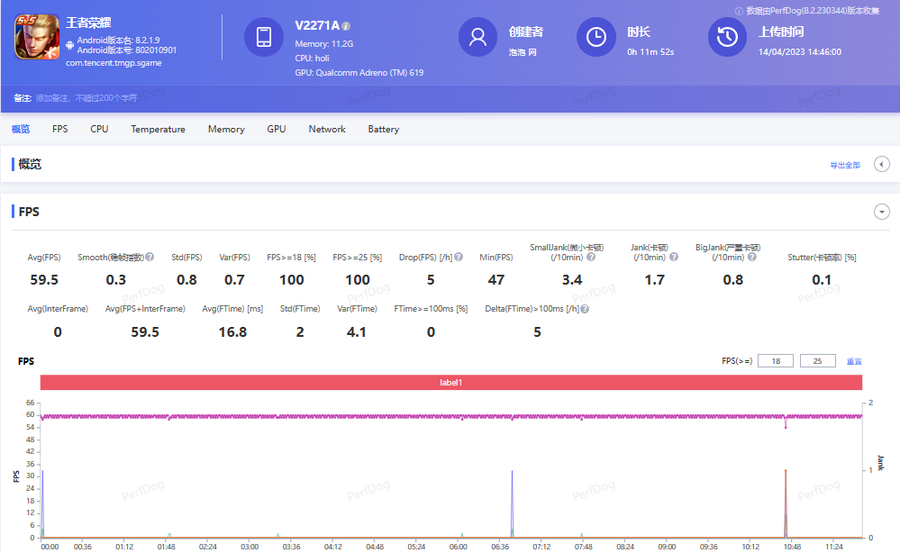
Task: Click the reset link beside FPS thresholds
Action: [854, 361]
